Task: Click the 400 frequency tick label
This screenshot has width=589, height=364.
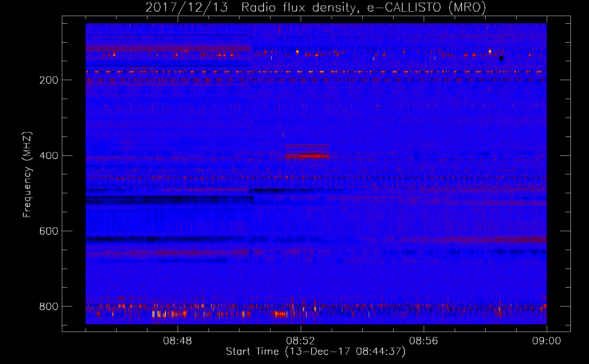Action: [x=49, y=156]
